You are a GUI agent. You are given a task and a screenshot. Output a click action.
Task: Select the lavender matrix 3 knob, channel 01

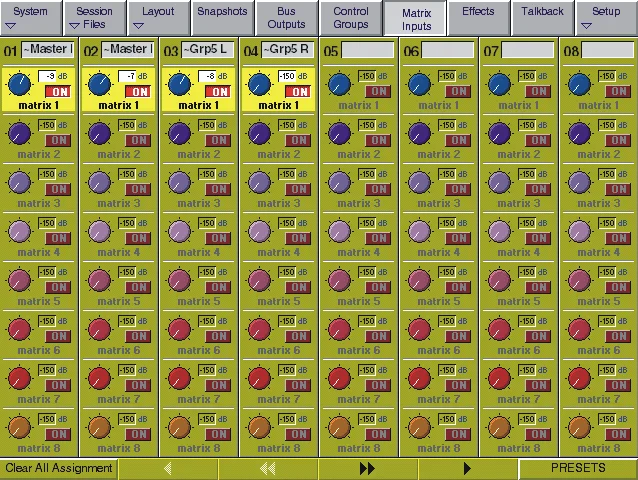pyautogui.click(x=19, y=182)
